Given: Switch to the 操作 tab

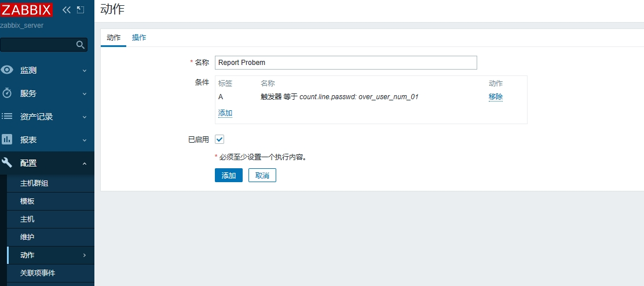Looking at the screenshot, I should (139, 38).
